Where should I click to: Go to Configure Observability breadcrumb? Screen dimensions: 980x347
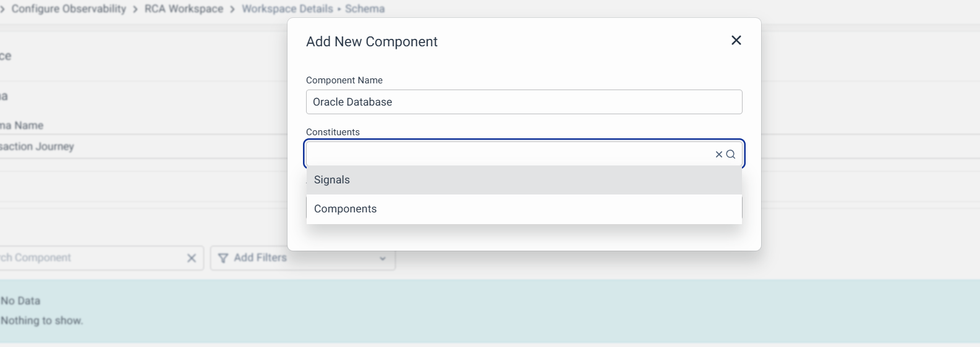click(69, 9)
